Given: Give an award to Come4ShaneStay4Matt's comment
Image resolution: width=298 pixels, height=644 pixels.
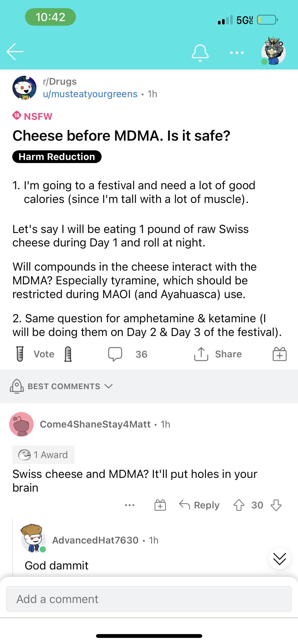Looking at the screenshot, I should 160,505.
